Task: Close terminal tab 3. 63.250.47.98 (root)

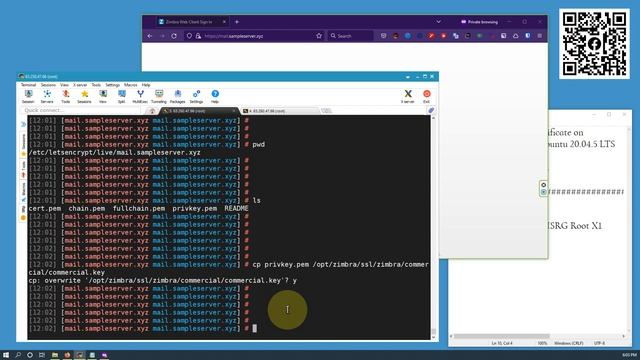Action: tap(233, 111)
